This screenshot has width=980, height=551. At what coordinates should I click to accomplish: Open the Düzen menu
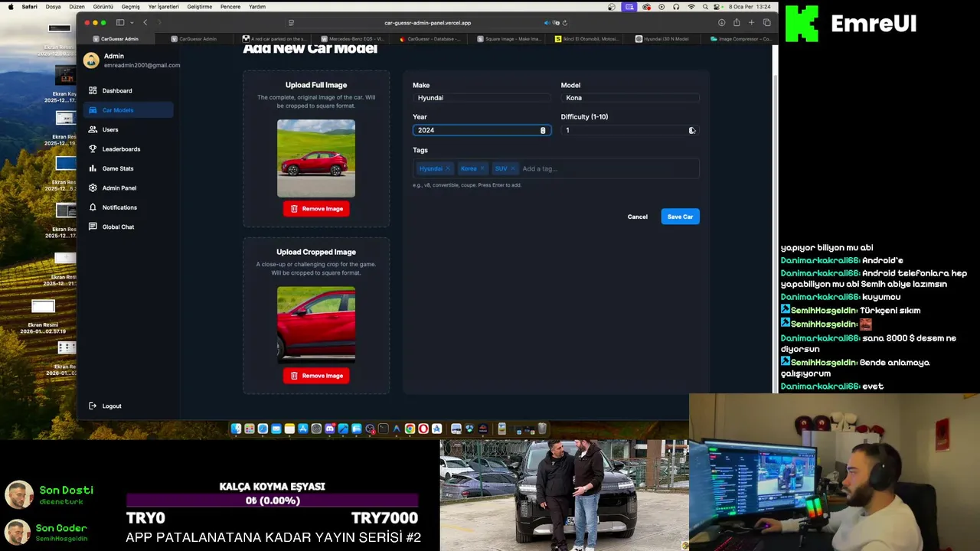point(77,7)
